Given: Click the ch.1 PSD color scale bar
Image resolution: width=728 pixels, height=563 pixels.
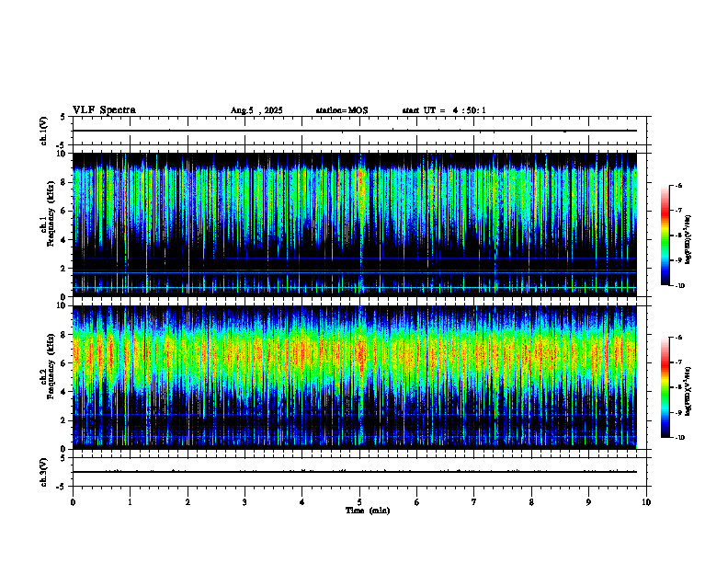Looking at the screenshot, I should pos(665,236).
